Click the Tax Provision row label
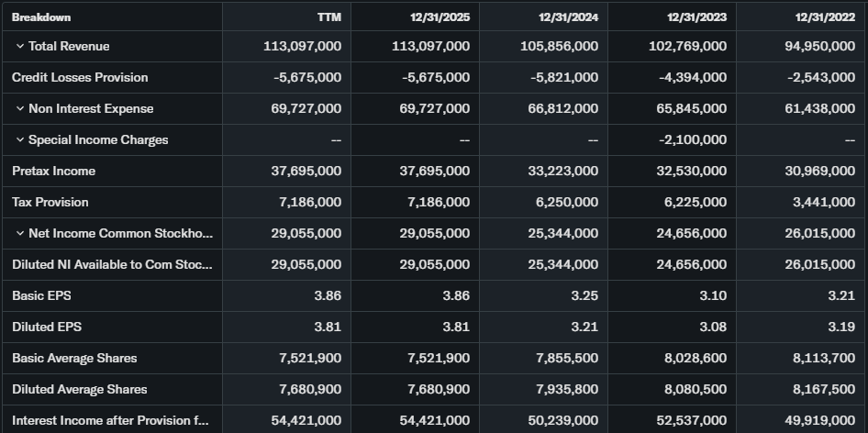Image resolution: width=868 pixels, height=433 pixels. (x=50, y=203)
